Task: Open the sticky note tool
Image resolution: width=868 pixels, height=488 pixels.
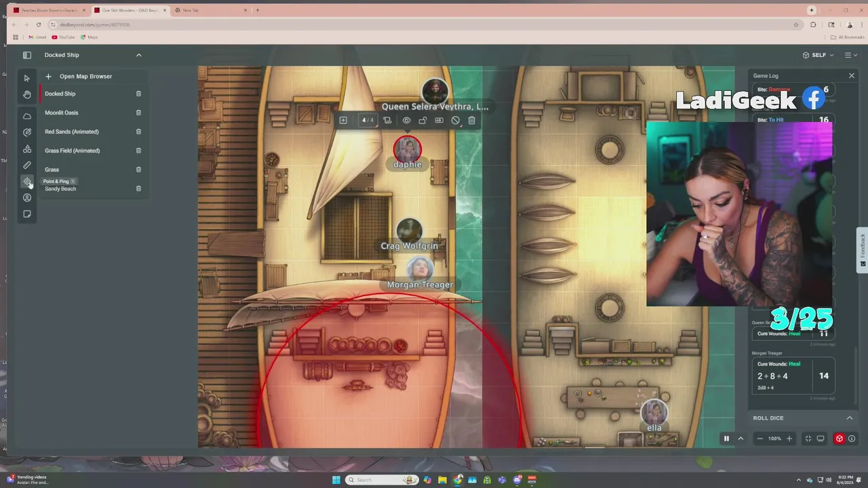Action: [x=27, y=213]
